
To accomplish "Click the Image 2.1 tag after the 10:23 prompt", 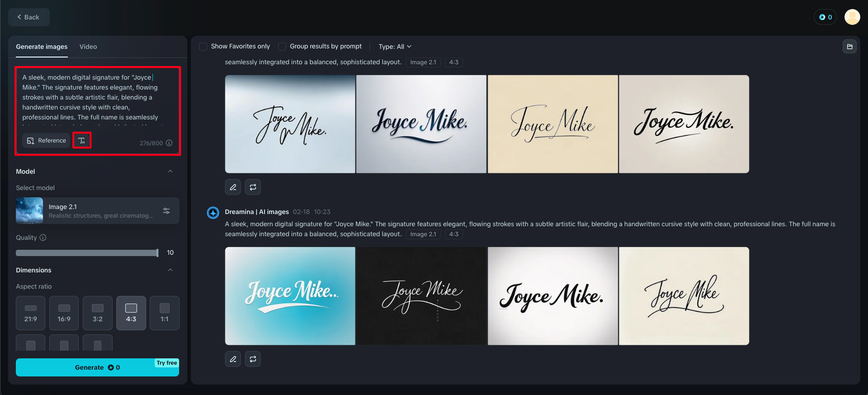I will point(423,234).
